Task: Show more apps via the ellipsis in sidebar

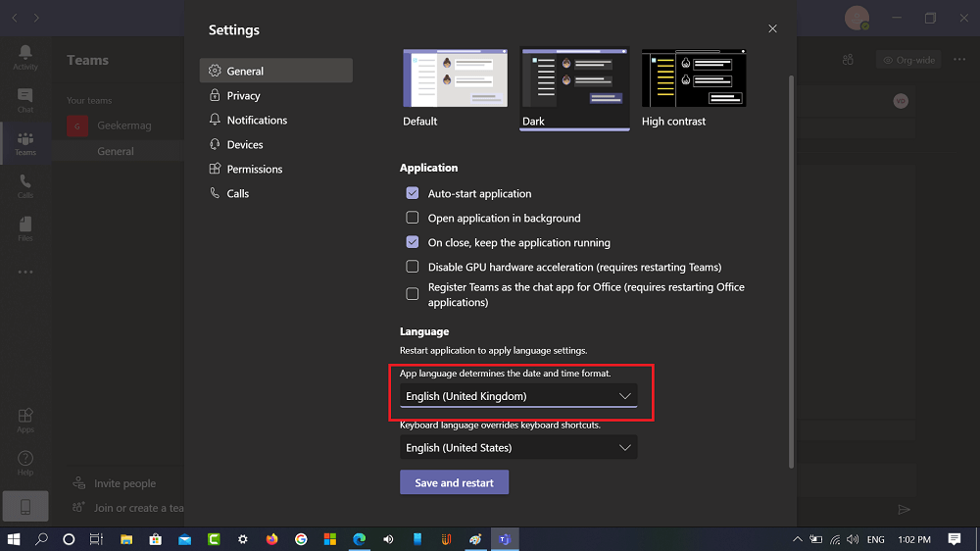Action: (25, 272)
